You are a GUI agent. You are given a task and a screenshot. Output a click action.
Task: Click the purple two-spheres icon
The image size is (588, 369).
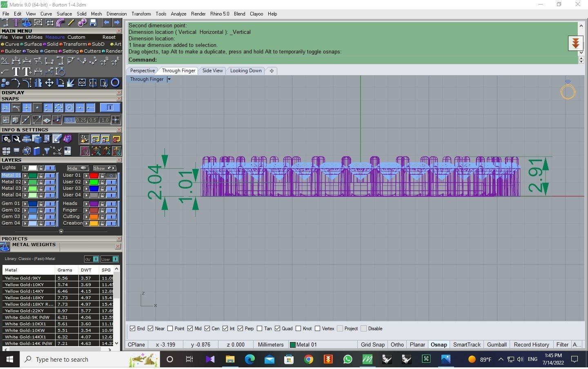pos(82,23)
